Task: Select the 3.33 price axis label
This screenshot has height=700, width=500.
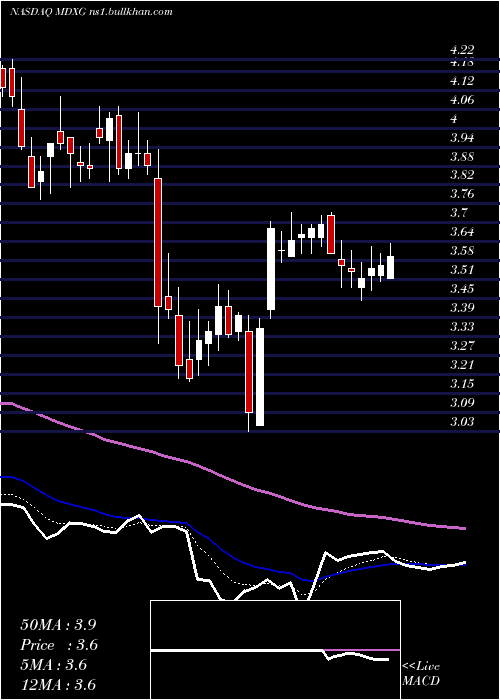Action: point(462,326)
